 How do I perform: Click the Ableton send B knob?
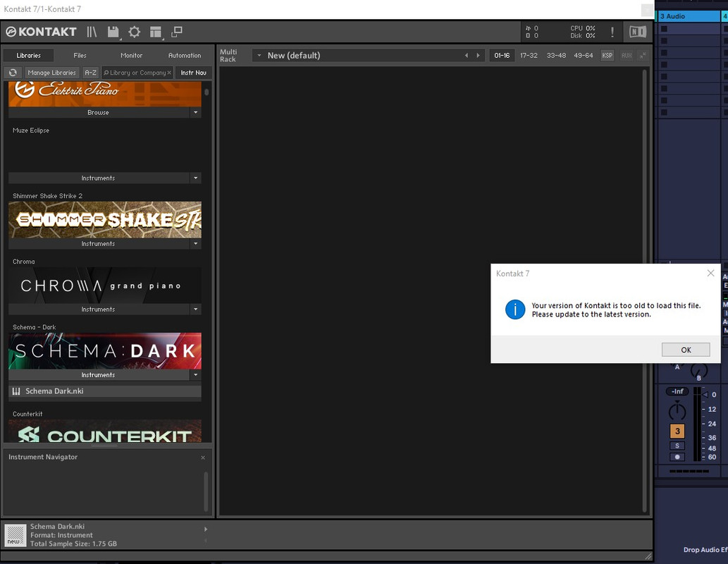pyautogui.click(x=698, y=370)
